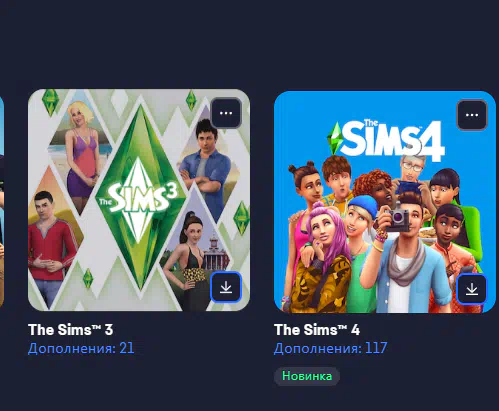Open The Sims 4 cover art tile

(385, 202)
